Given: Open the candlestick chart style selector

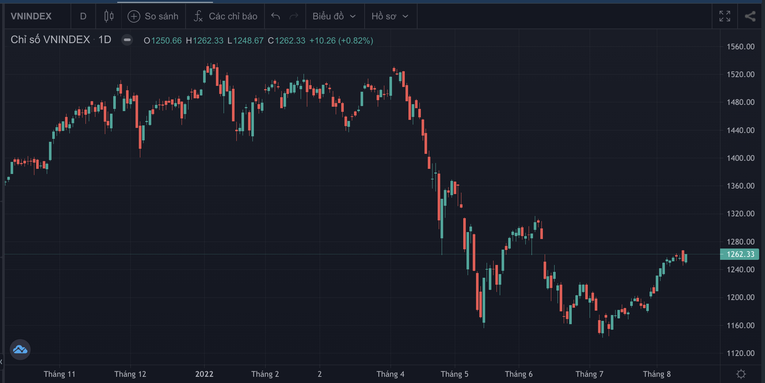Looking at the screenshot, I should [109, 16].
